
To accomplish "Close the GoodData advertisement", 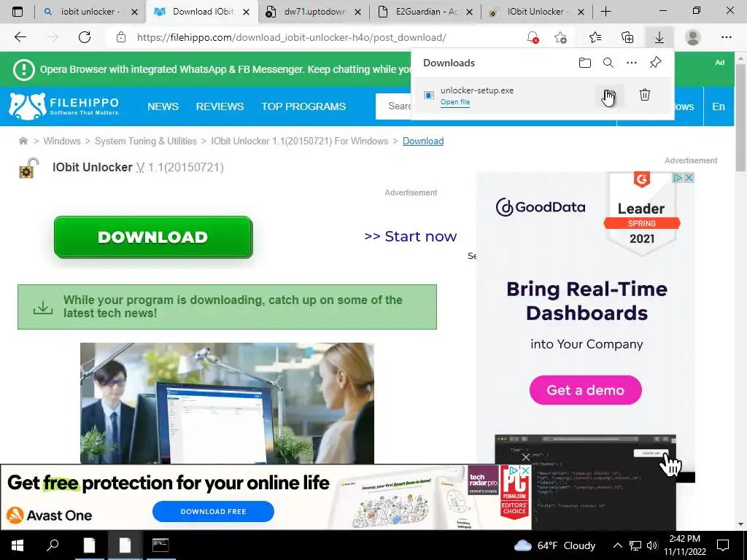I will (689, 178).
